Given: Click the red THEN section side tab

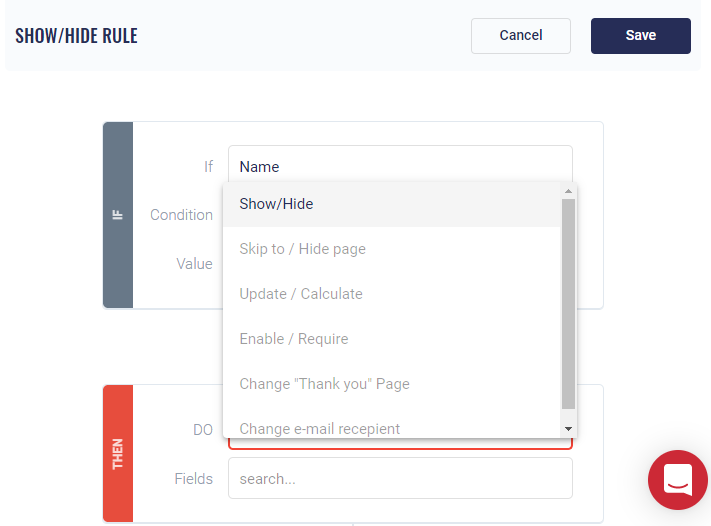Looking at the screenshot, I should [118, 453].
